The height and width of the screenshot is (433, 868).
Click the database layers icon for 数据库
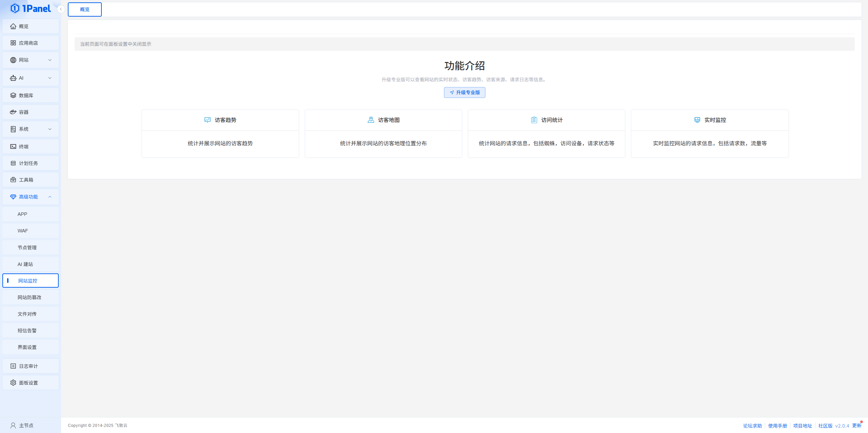click(x=13, y=96)
